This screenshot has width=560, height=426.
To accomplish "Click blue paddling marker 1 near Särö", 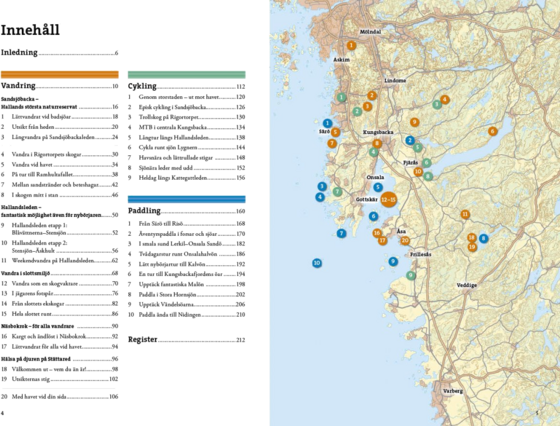I will point(328,123).
